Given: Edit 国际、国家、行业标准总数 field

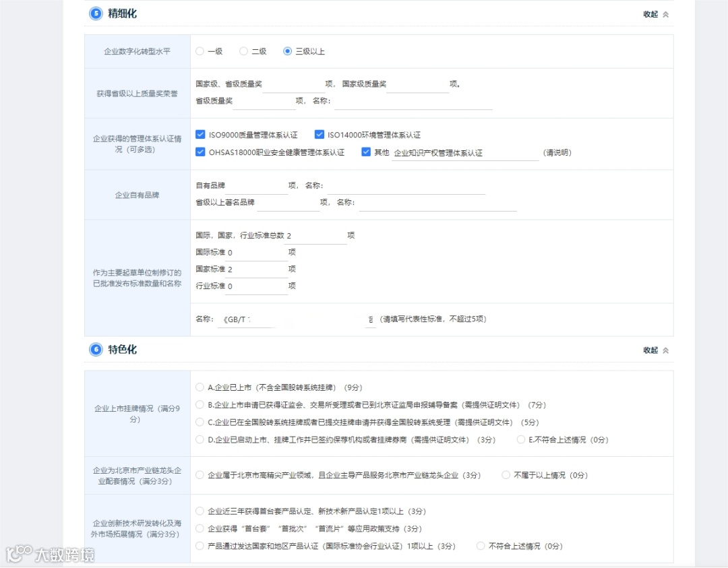Looking at the screenshot, I should pyautogui.click(x=315, y=236).
